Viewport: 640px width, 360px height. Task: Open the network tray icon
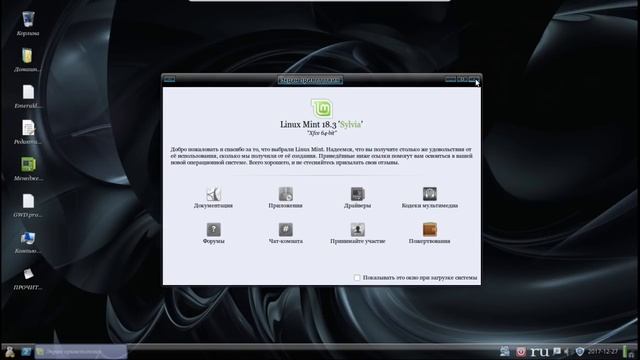(x=505, y=351)
